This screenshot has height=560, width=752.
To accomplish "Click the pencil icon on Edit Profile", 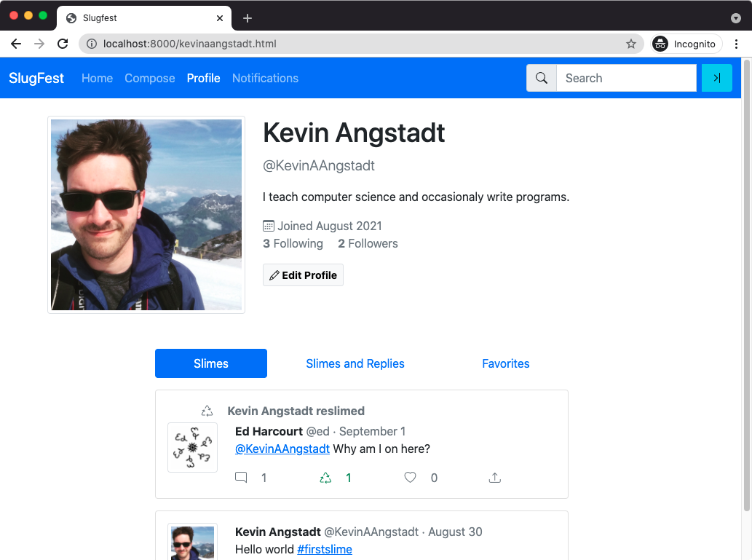I will (x=274, y=275).
